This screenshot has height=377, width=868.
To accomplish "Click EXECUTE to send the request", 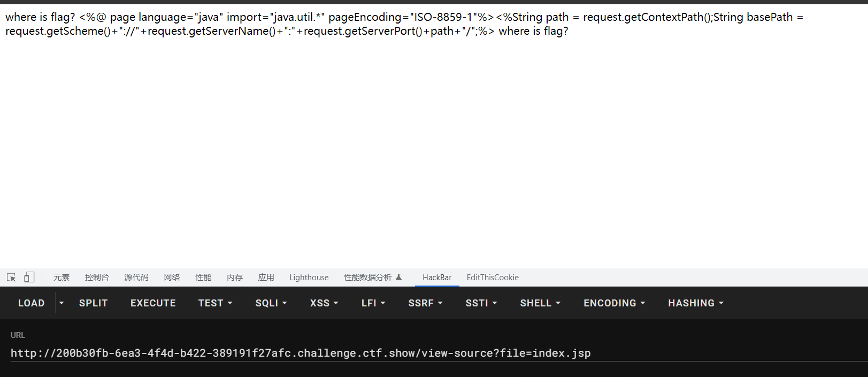I will (x=153, y=303).
